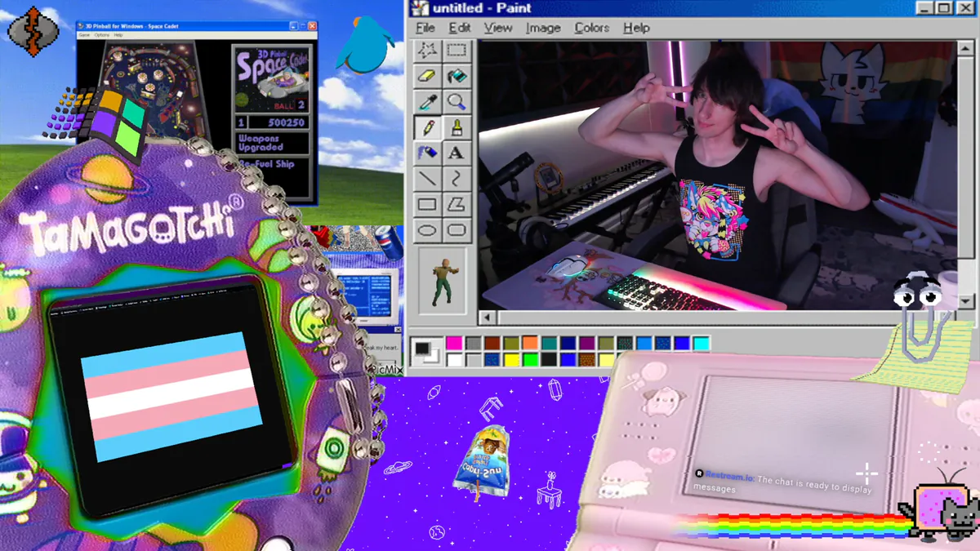Pick the Airbrush spray can tool
Image resolution: width=980 pixels, height=551 pixels.
tap(427, 153)
